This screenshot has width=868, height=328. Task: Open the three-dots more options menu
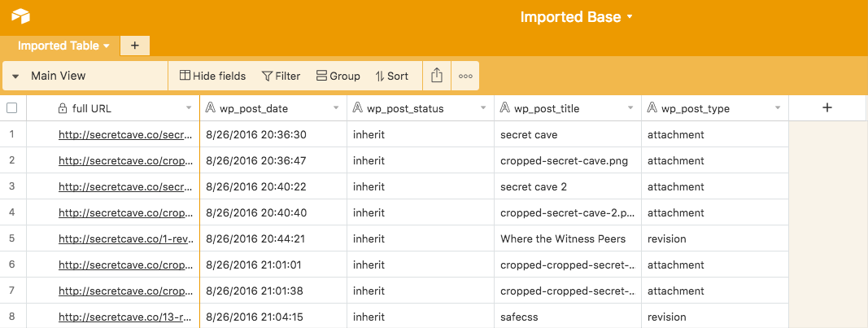[x=465, y=76]
